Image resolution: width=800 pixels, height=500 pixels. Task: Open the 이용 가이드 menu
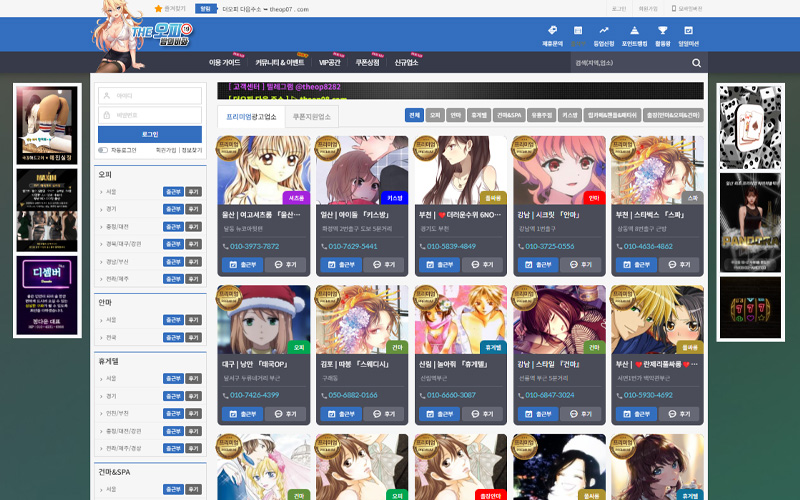(224, 62)
